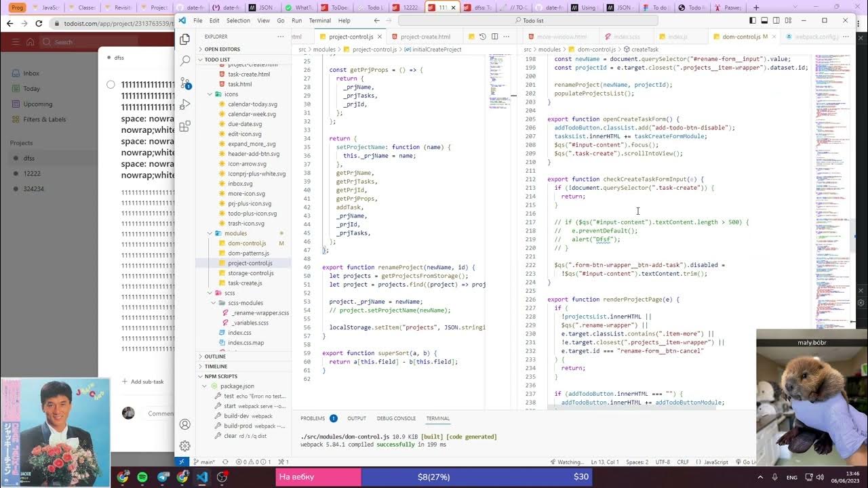The width and height of the screenshot is (868, 488).
Task: Open Inbox in Todoist sidebar
Action: click(x=31, y=73)
